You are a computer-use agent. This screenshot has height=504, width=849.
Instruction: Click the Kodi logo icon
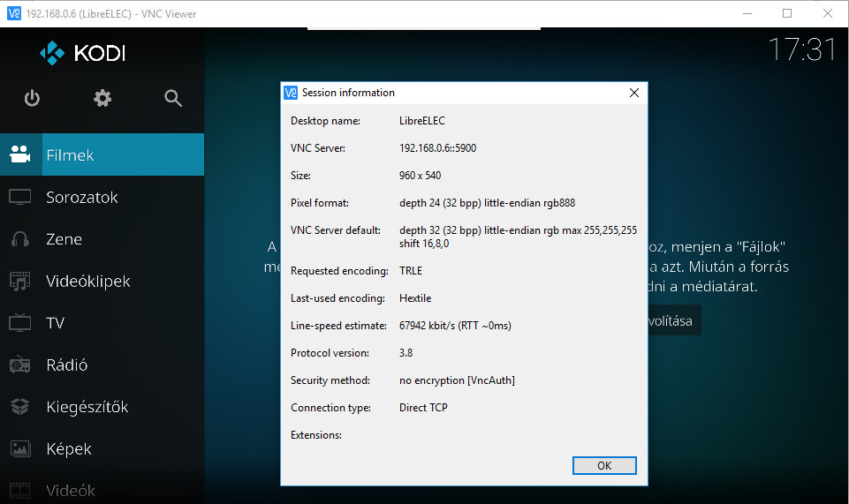(x=52, y=53)
